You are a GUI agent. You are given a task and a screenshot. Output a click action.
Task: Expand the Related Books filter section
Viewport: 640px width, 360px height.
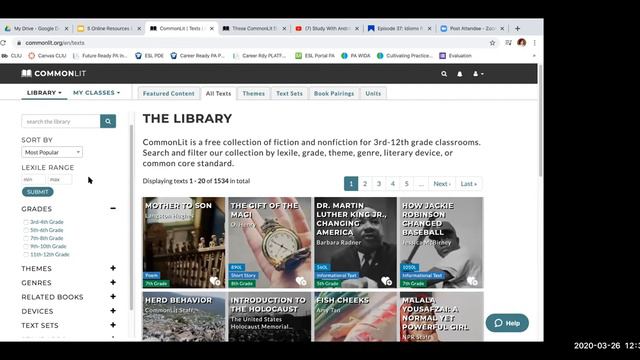pyautogui.click(x=113, y=297)
